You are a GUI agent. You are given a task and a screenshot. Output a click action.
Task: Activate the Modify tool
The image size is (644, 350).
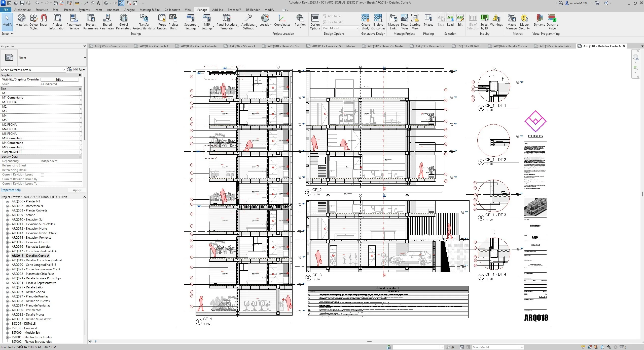pos(7,22)
